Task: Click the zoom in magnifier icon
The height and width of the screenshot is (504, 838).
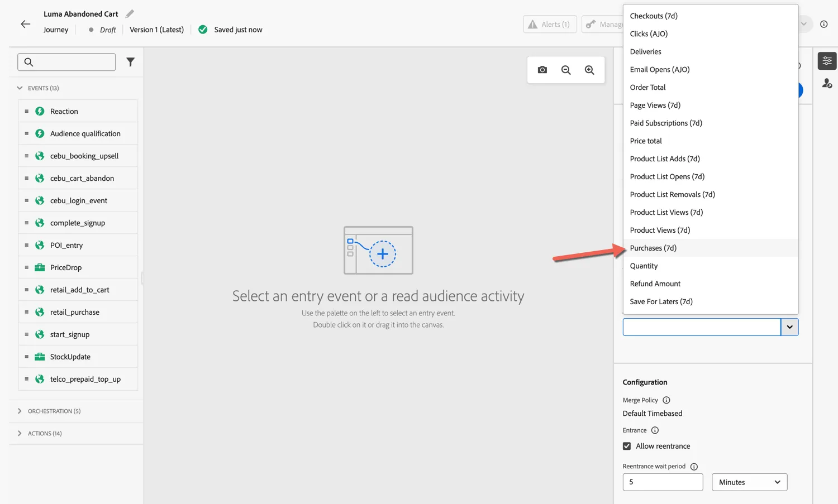Action: (x=589, y=70)
